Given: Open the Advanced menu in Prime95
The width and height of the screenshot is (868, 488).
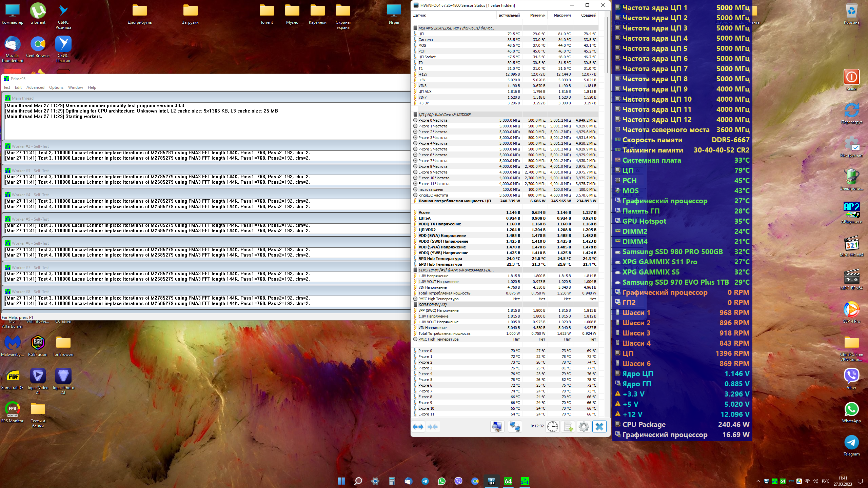Looking at the screenshot, I should coord(35,87).
